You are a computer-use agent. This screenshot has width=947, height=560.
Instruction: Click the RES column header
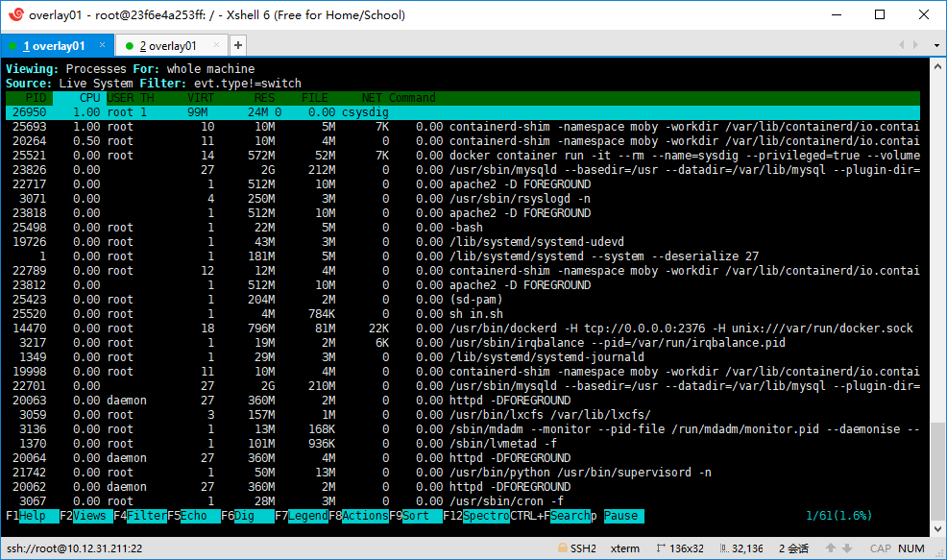point(264,98)
